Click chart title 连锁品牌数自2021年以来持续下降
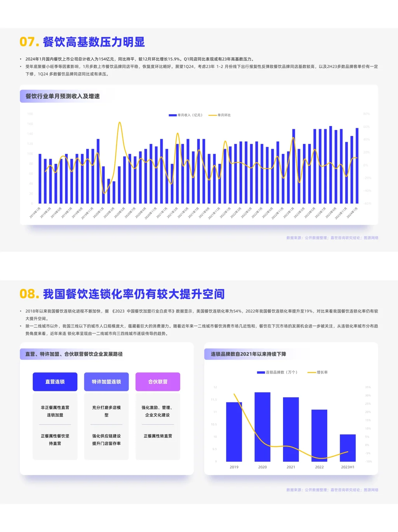398x532 pixels. 248,354
